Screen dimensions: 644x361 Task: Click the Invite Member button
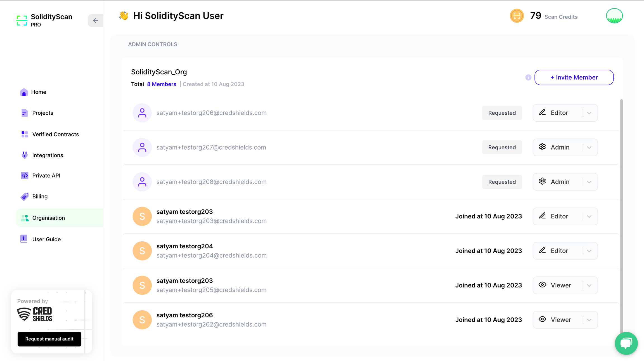point(574,77)
